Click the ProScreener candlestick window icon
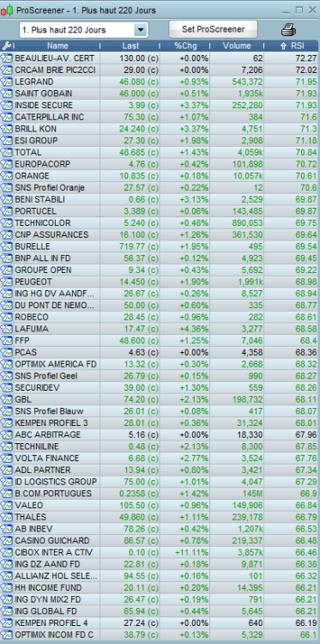The image size is (320, 644). pyautogui.click(x=7, y=10)
